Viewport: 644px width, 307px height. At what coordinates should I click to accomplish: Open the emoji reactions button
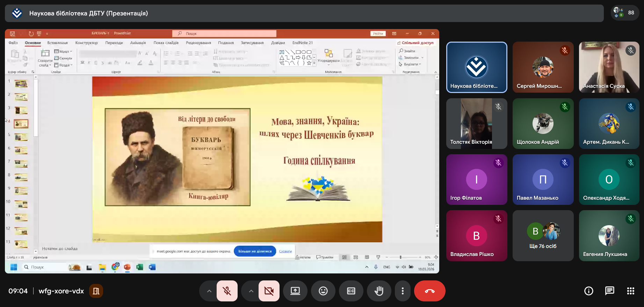click(x=323, y=291)
